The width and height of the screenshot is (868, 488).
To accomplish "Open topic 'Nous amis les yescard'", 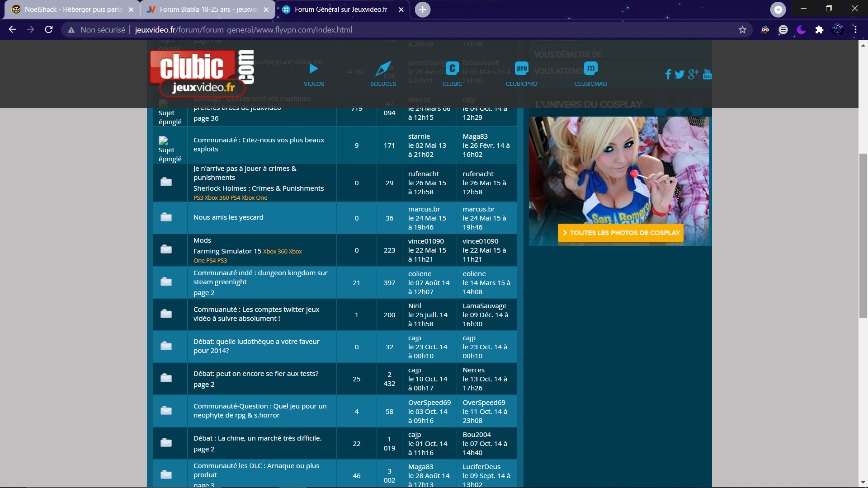I will [x=228, y=217].
